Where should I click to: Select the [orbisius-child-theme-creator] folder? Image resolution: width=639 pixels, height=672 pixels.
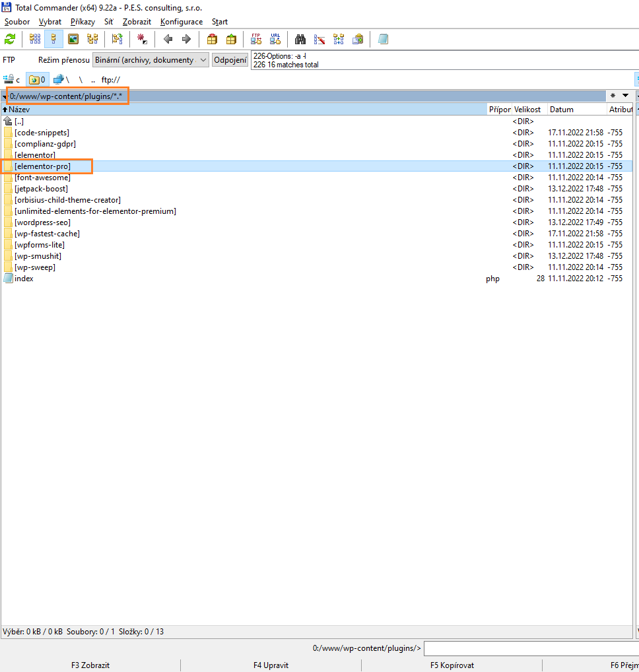[317, 200]
